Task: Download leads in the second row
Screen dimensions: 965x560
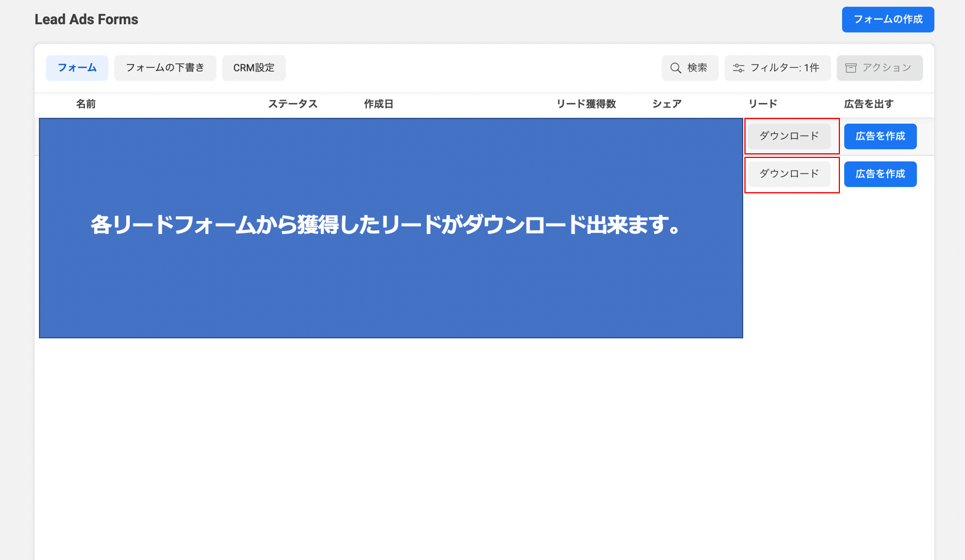Action: pos(789,174)
